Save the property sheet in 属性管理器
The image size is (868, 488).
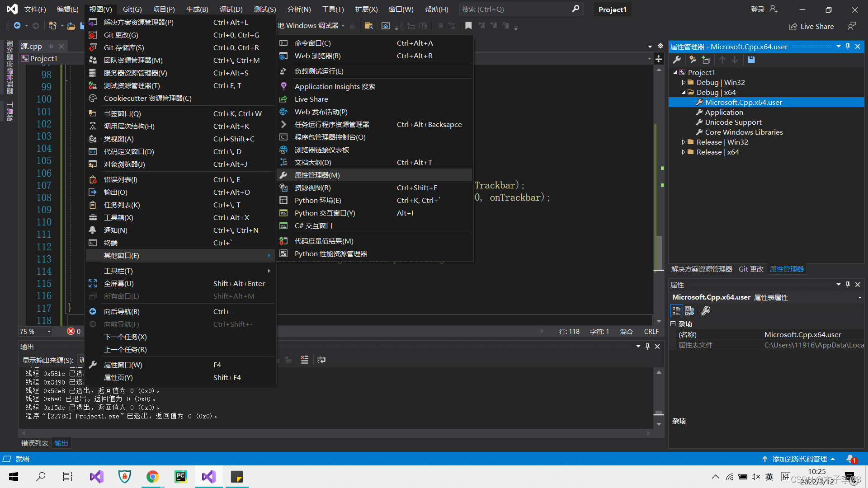click(x=751, y=60)
